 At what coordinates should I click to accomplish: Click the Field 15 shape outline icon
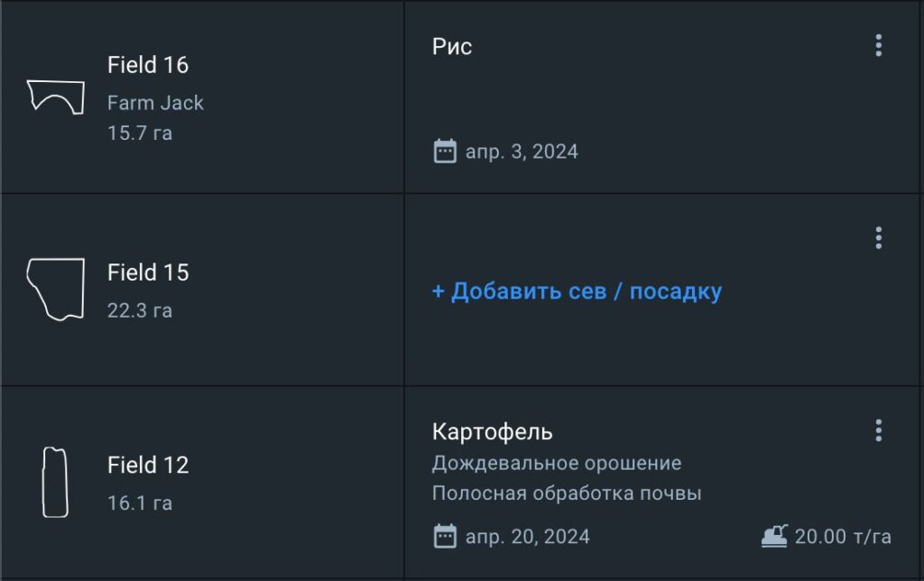[55, 290]
